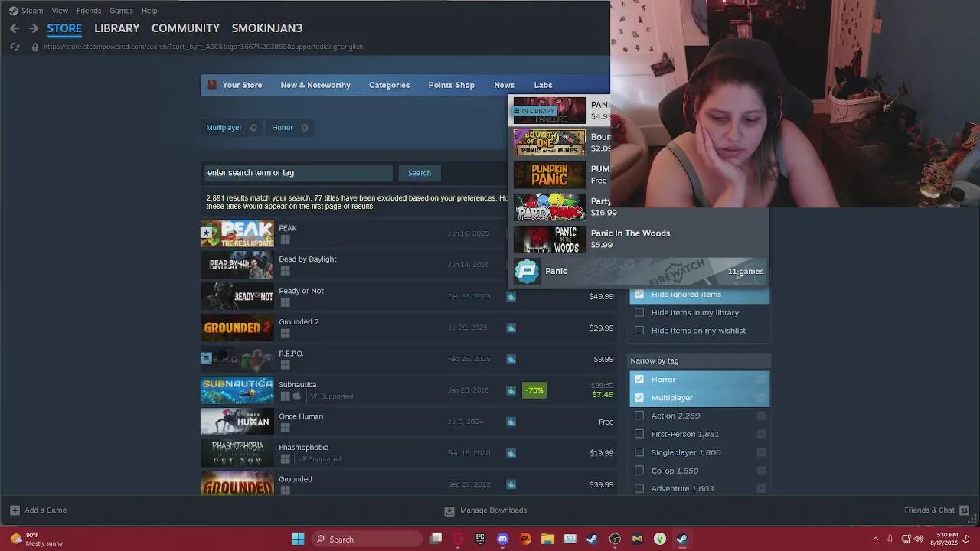Screen dimensions: 980x551
Task: Open the Games menu
Action: tap(121, 11)
